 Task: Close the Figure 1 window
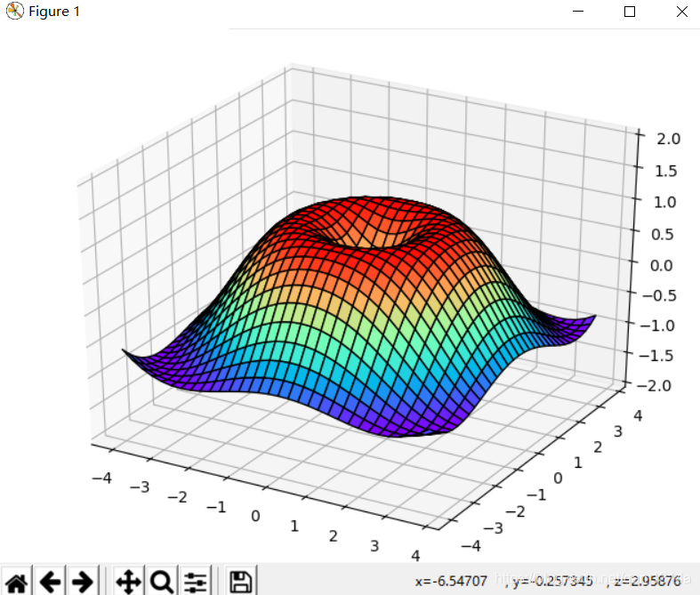click(x=681, y=12)
